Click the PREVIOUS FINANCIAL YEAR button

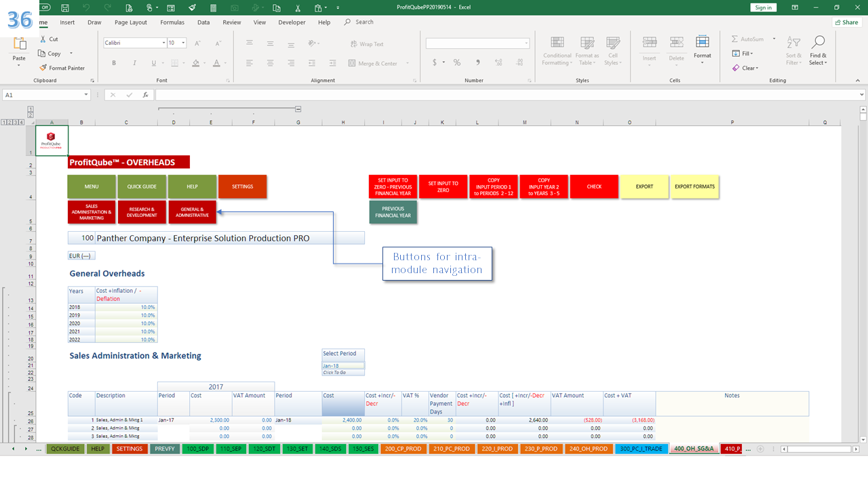point(393,212)
